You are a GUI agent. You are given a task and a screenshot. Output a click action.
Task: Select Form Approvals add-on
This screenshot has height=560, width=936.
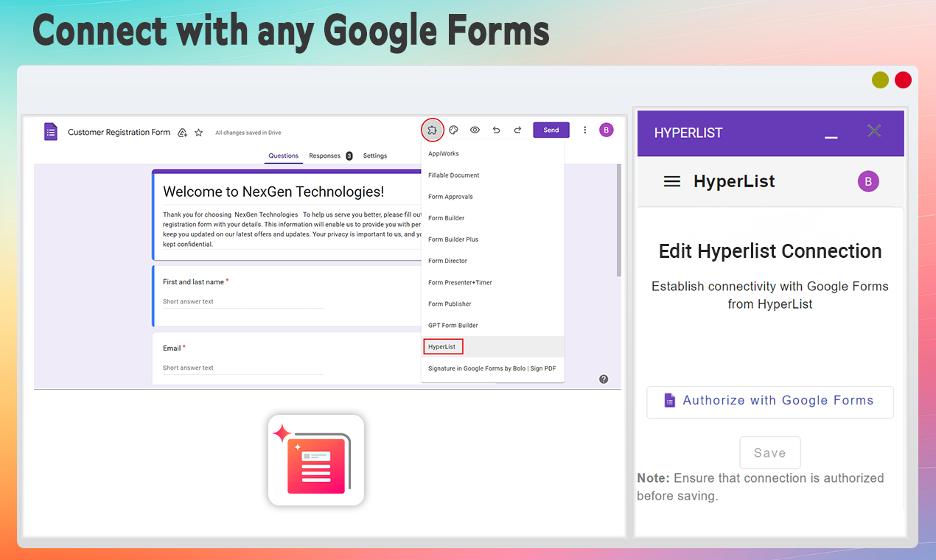[492, 197]
